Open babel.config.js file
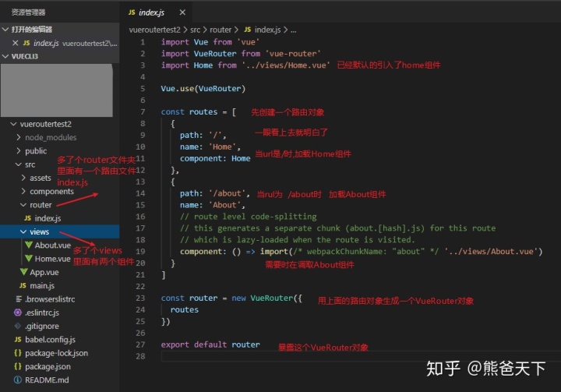 50,339
